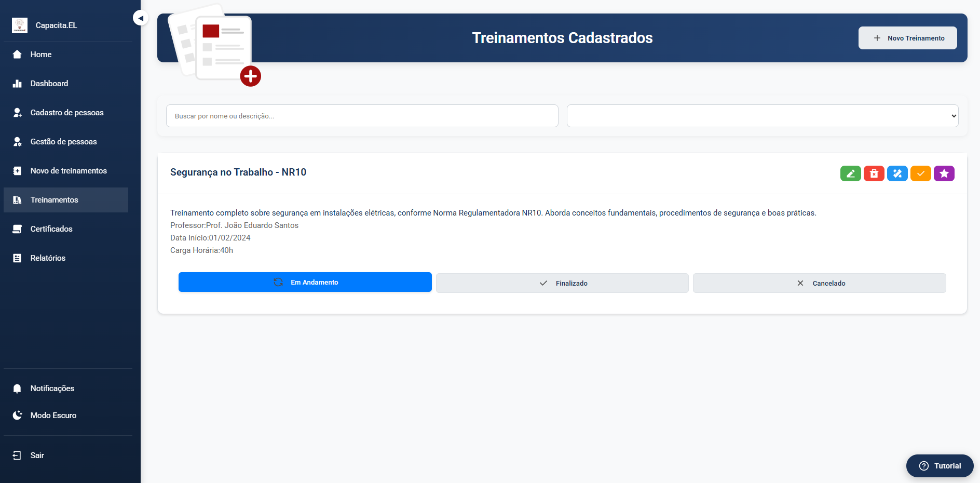Collapse the sidebar with the arrow toggle
Screen dimensions: 980x483
(141, 18)
